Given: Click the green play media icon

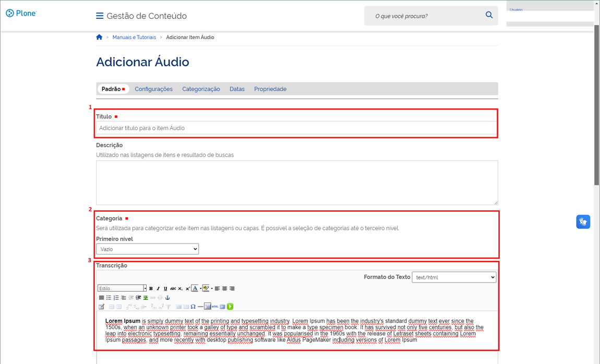Looking at the screenshot, I should coord(230,307).
